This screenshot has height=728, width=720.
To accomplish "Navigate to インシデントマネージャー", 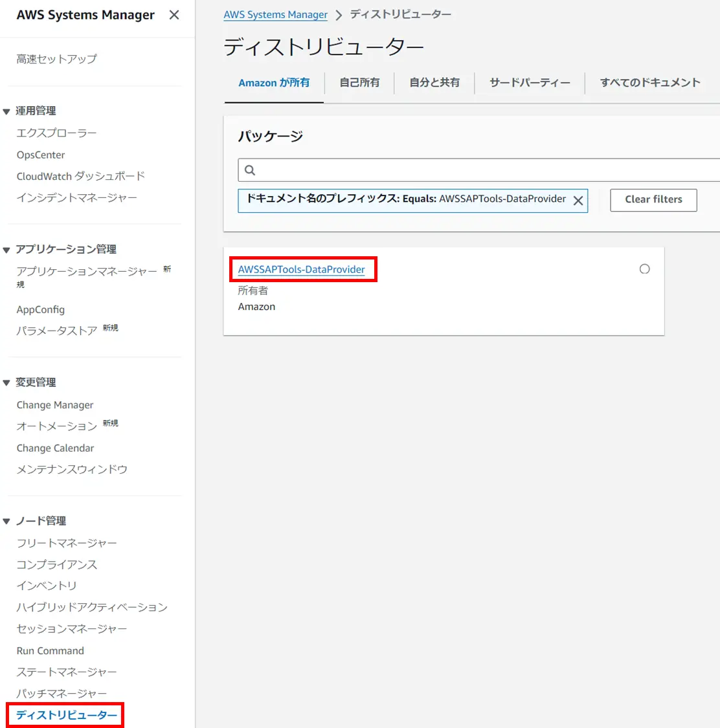I will tap(76, 198).
